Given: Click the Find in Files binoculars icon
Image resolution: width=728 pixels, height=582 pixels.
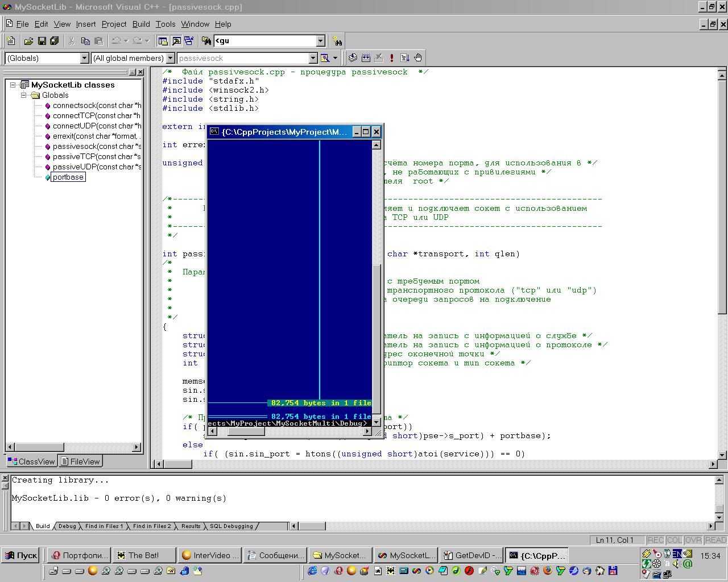Looking at the screenshot, I should click(x=206, y=41).
